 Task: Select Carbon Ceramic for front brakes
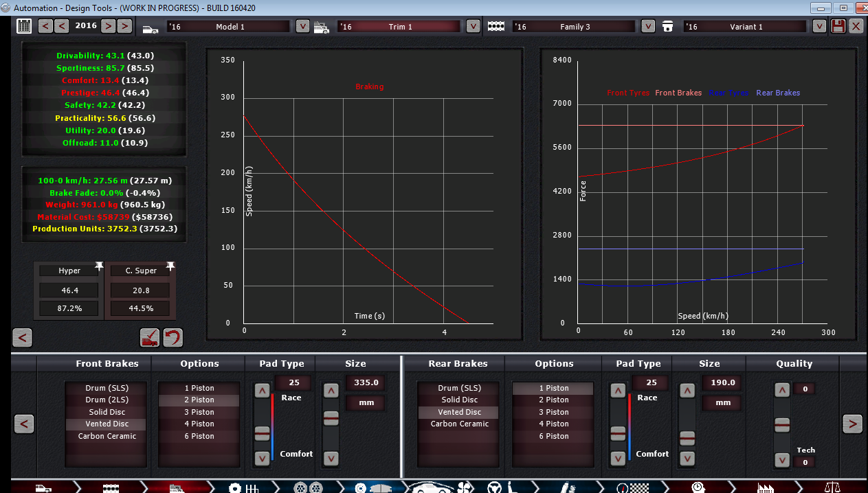pyautogui.click(x=107, y=436)
